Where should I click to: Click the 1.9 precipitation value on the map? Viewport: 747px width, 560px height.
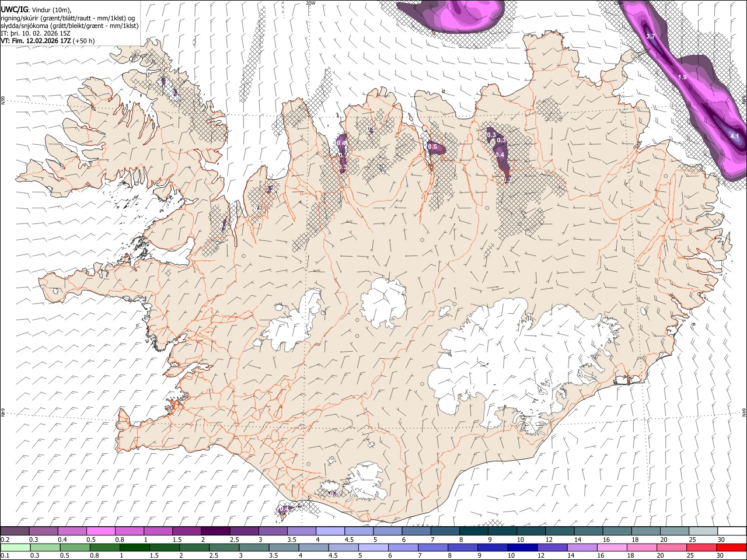click(x=682, y=77)
